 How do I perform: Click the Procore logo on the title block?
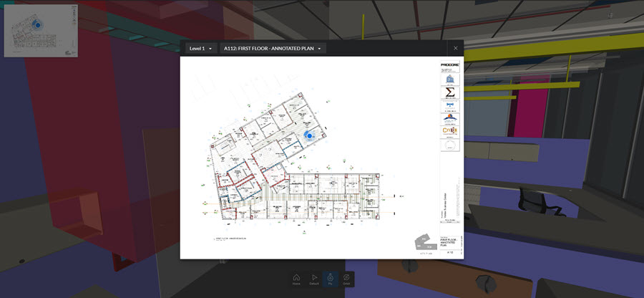tap(449, 64)
